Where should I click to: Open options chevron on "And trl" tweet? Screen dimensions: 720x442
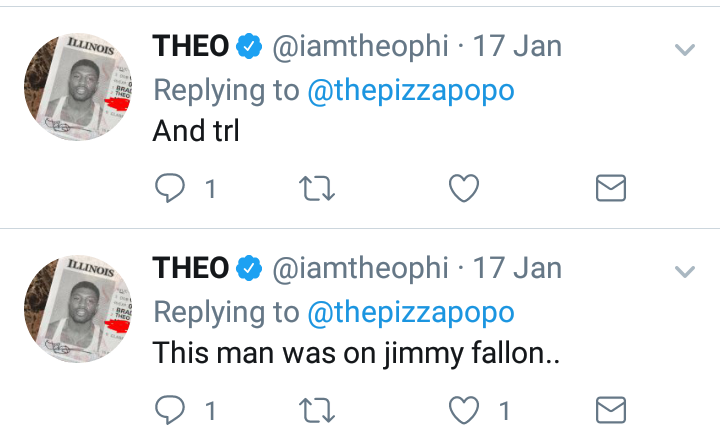tap(685, 49)
